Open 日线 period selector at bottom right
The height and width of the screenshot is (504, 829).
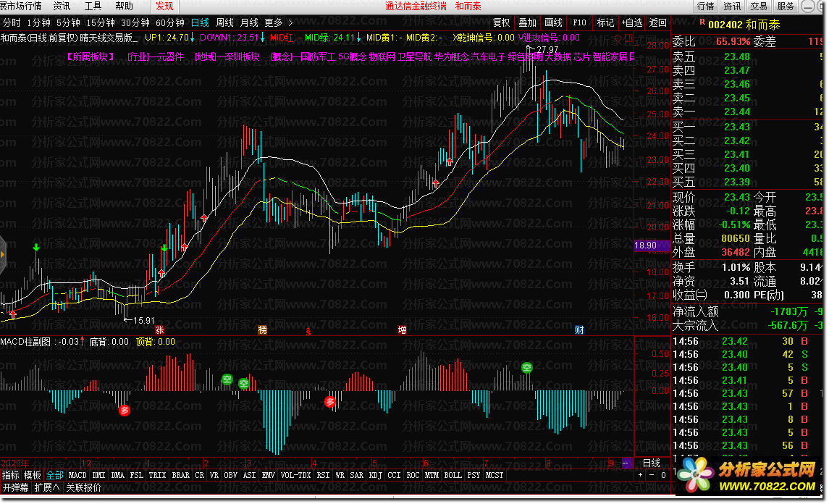click(x=652, y=463)
